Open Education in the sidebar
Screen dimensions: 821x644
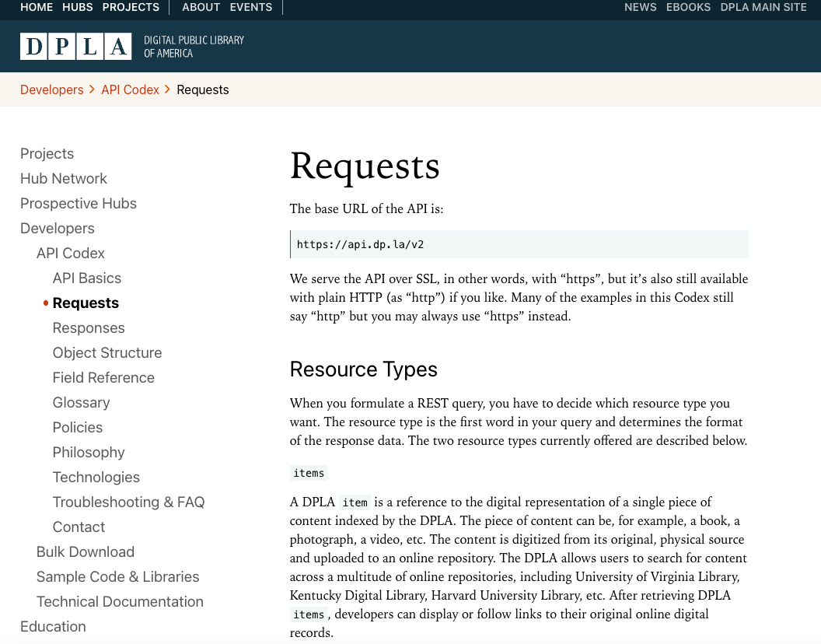53,627
